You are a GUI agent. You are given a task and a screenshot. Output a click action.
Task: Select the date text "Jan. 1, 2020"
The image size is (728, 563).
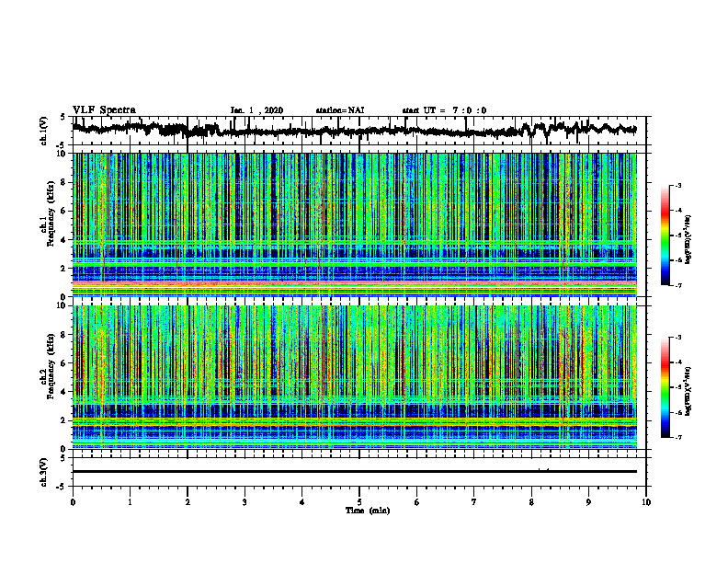[x=256, y=110]
